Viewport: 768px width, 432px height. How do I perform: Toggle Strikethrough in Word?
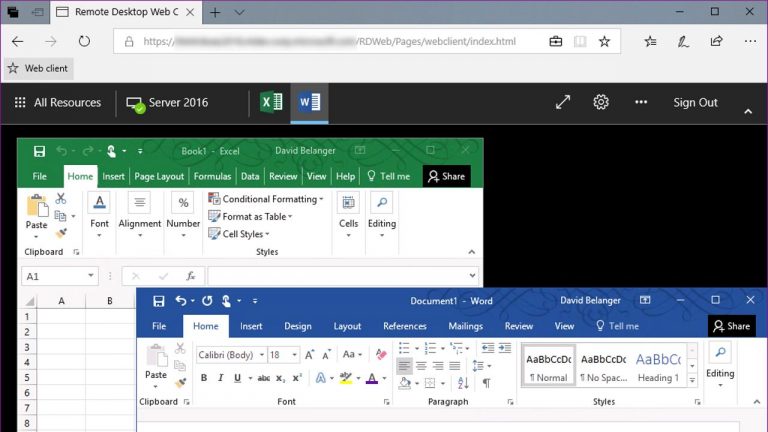pyautogui.click(x=264, y=378)
